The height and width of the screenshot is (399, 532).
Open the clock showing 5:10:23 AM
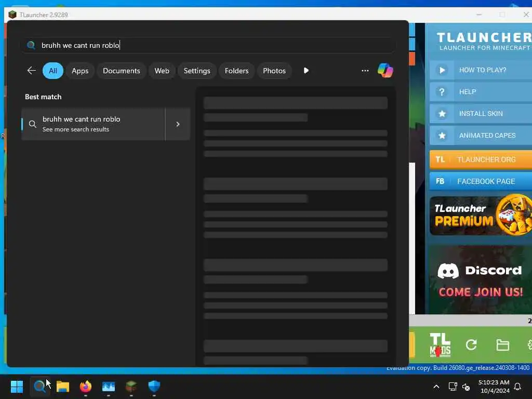pyautogui.click(x=494, y=387)
